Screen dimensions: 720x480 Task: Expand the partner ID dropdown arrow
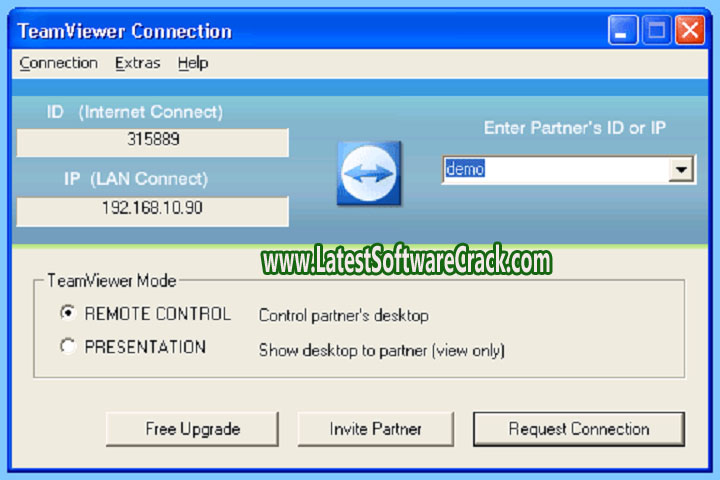pos(682,170)
